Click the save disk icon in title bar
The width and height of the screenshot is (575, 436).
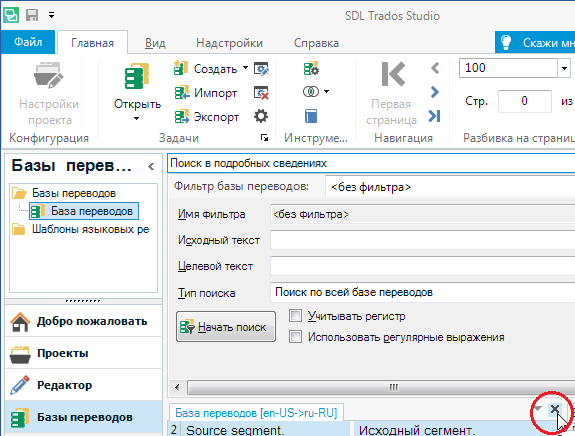click(x=32, y=15)
